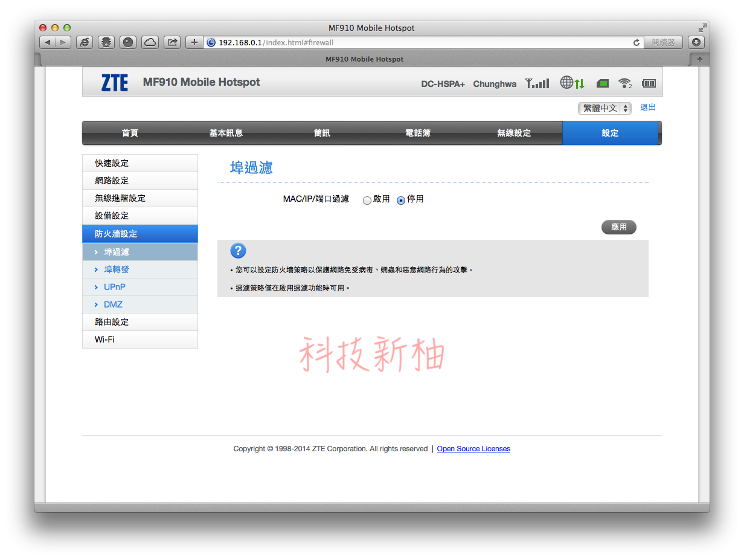Select the 啟用 radio button

(x=367, y=201)
